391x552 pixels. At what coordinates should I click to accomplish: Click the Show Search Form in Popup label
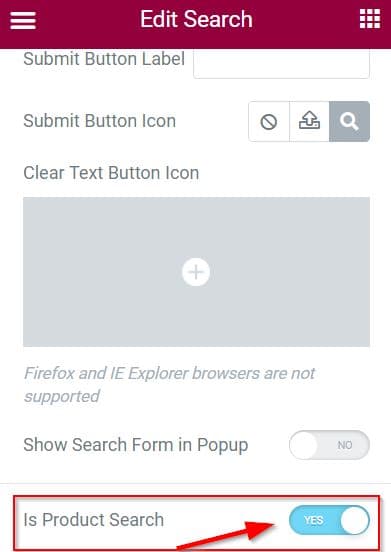136,445
